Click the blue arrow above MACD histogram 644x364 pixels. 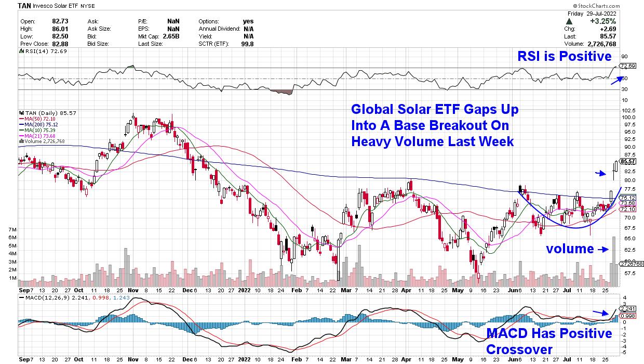tap(601, 313)
